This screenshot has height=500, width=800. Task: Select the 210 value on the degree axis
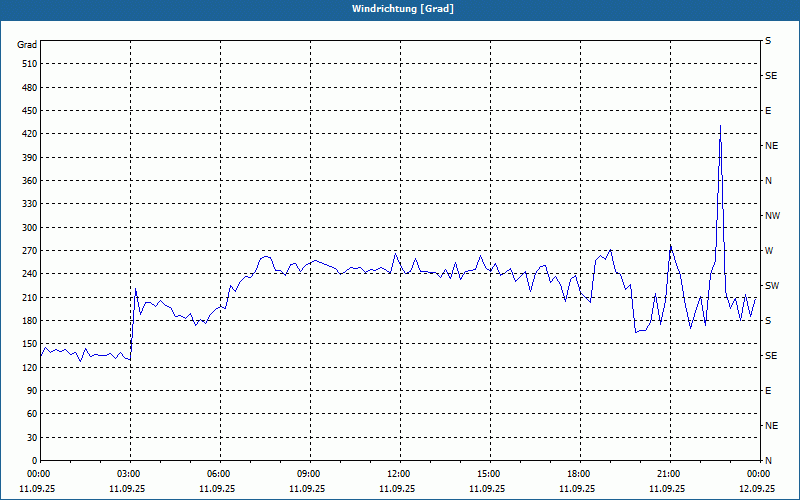coord(30,297)
